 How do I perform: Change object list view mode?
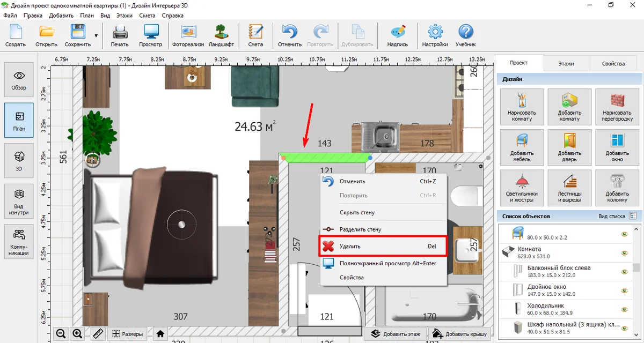point(633,216)
